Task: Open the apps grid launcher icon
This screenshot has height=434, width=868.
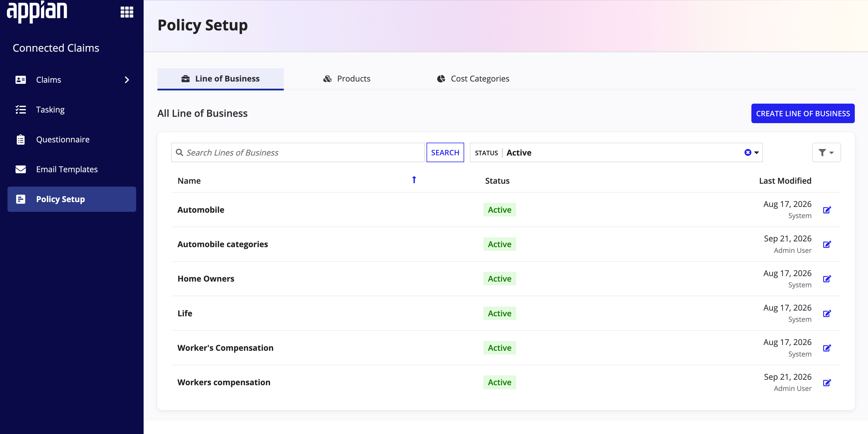Action: point(127,12)
